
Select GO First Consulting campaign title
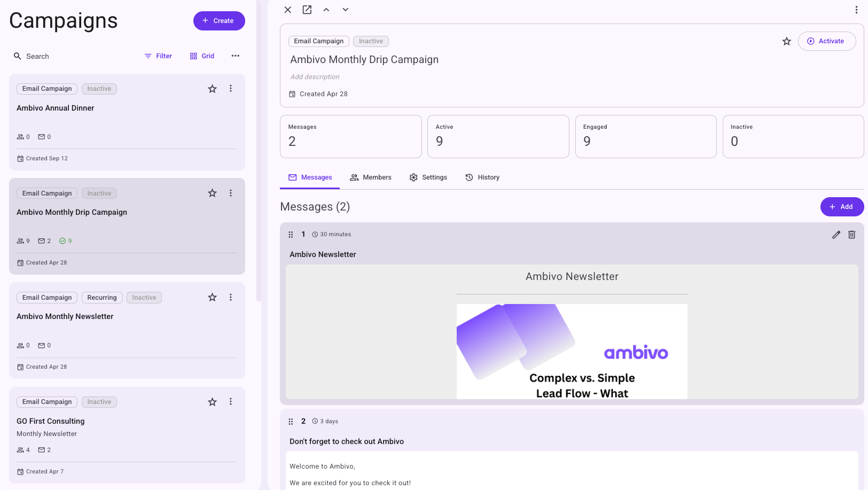point(51,421)
